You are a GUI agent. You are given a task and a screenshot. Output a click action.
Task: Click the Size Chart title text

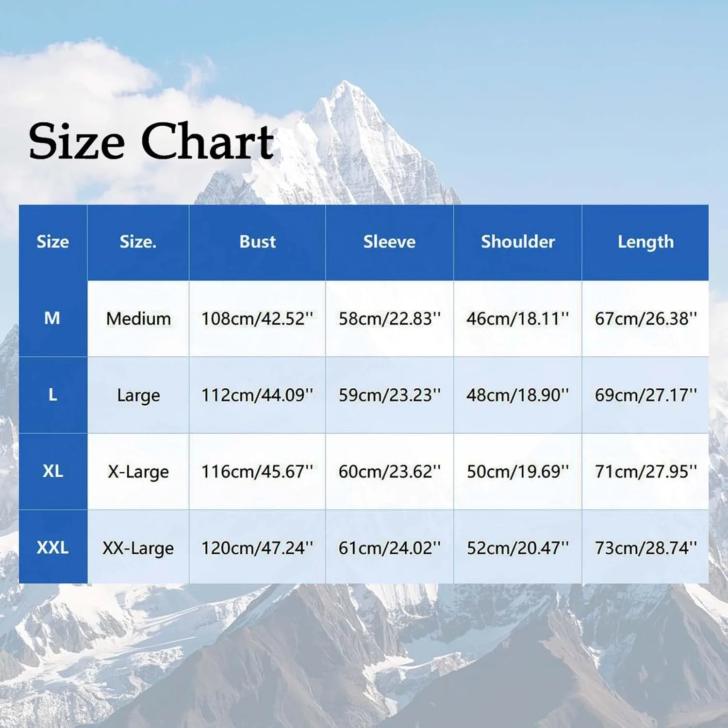coord(151,142)
